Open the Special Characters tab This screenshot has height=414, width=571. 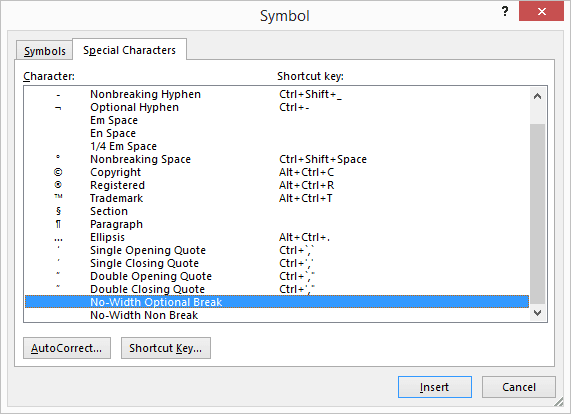pyautogui.click(x=130, y=50)
